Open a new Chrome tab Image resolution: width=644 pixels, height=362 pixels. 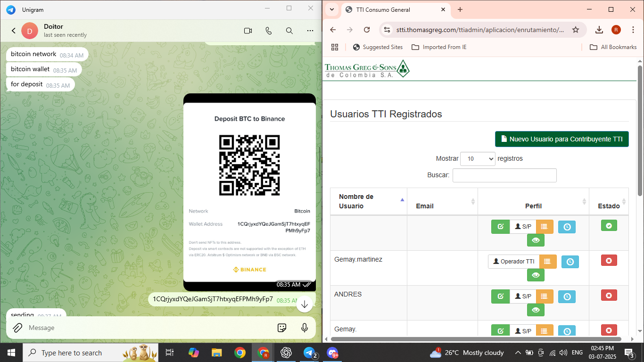click(460, 9)
